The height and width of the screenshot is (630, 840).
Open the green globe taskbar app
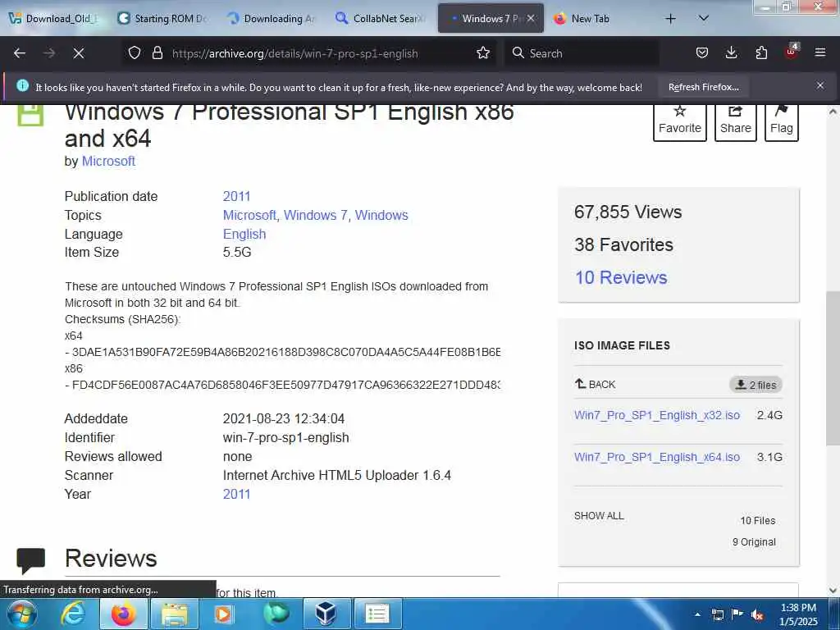pos(276,614)
